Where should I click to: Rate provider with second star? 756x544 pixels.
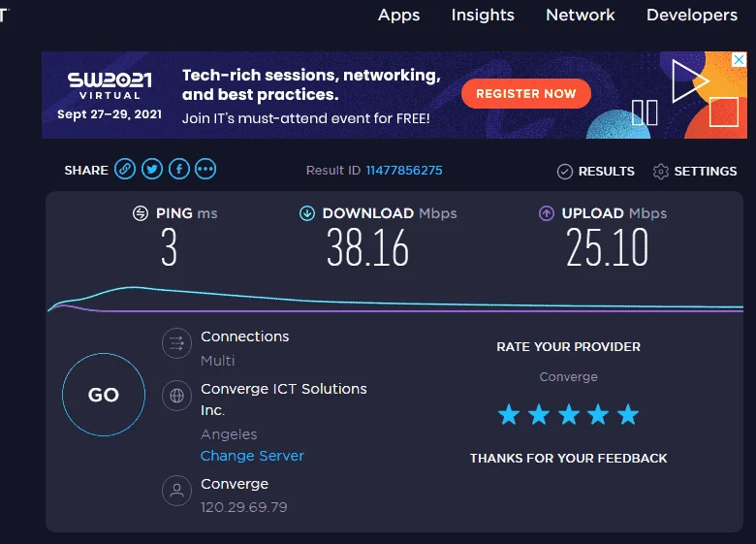(539, 415)
